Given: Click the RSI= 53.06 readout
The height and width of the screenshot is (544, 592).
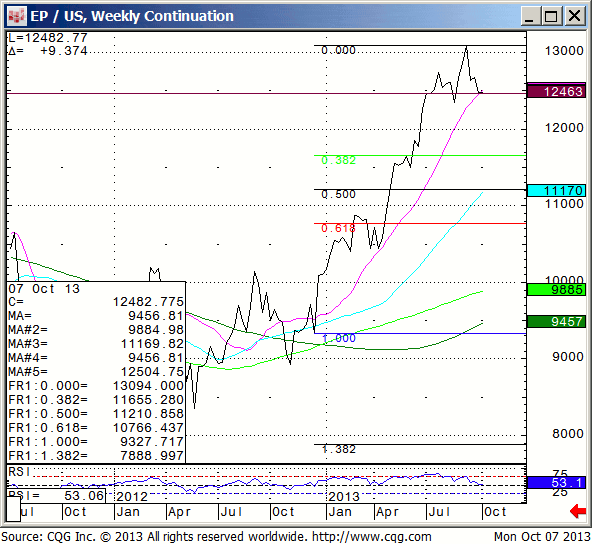Looking at the screenshot, I should tap(56, 495).
